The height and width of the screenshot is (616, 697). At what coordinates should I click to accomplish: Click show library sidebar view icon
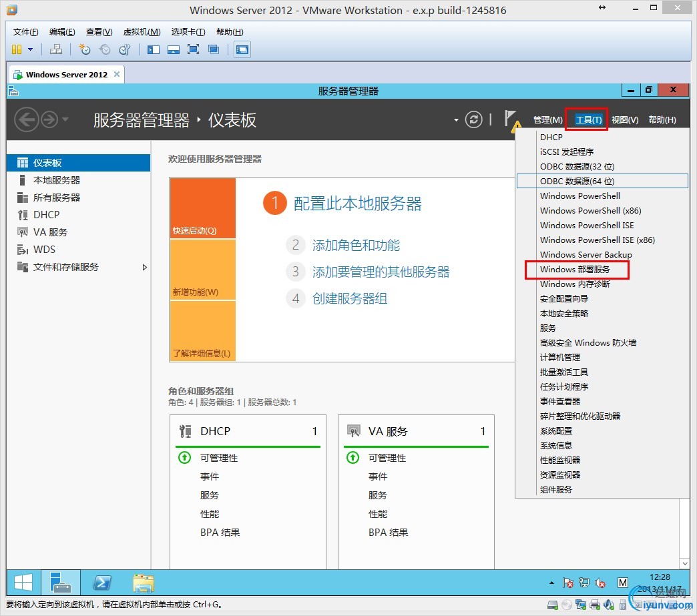(x=154, y=49)
